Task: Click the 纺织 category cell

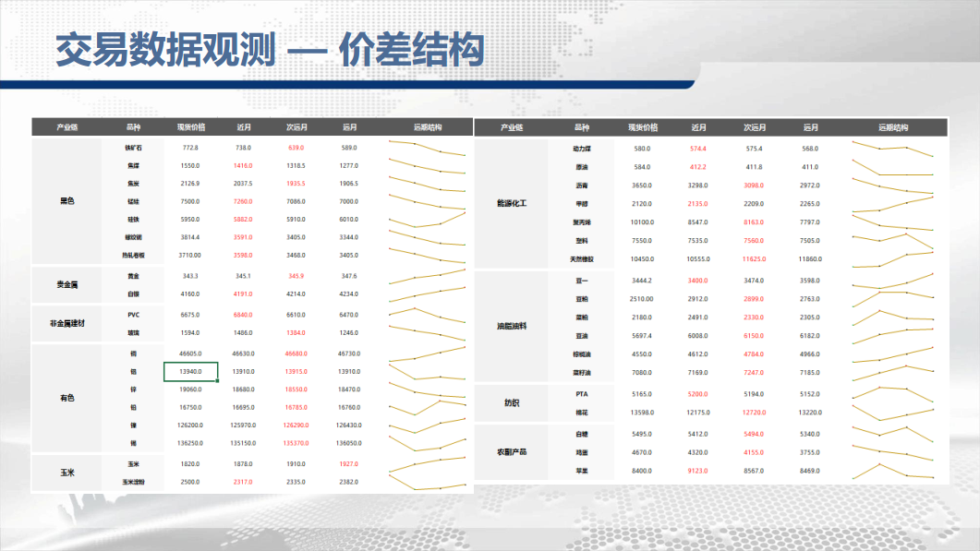Action: [512, 402]
